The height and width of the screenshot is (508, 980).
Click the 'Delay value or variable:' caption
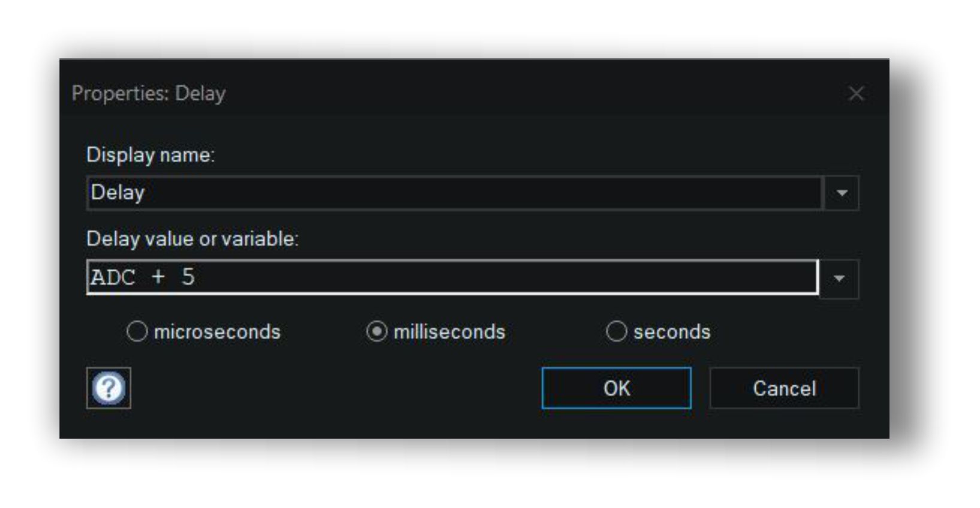click(x=192, y=239)
